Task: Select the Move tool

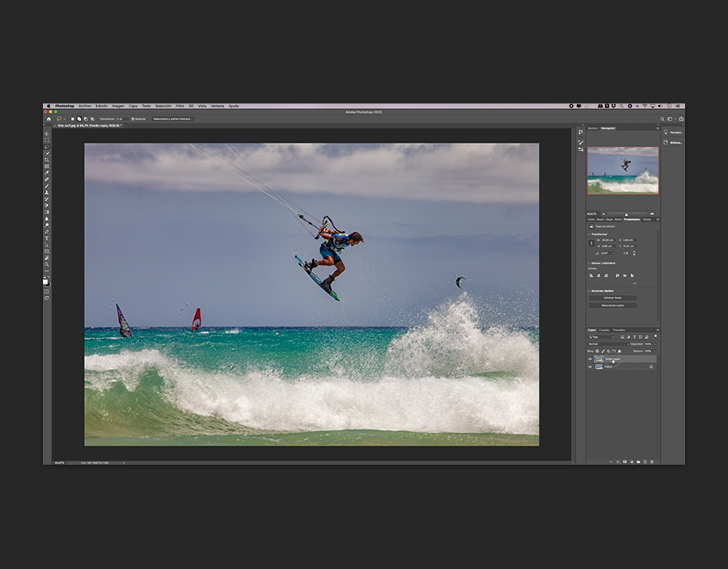Action: 46,133
